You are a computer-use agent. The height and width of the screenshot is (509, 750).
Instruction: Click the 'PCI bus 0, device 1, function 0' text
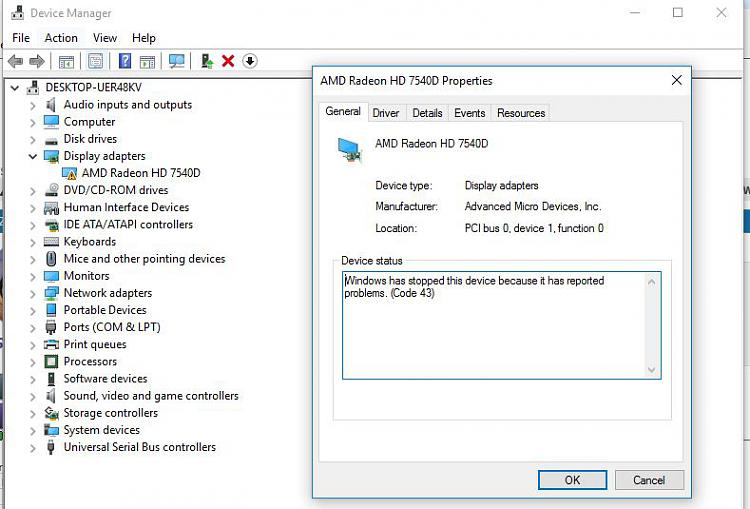point(534,228)
